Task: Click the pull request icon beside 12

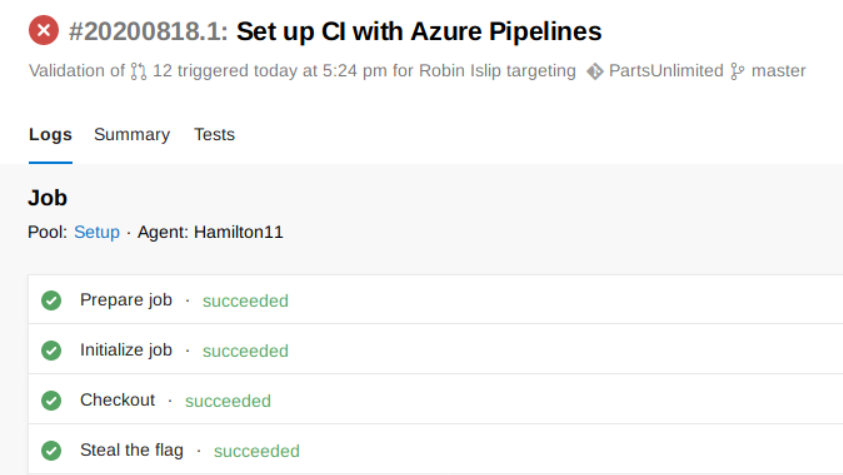Action: (x=138, y=71)
